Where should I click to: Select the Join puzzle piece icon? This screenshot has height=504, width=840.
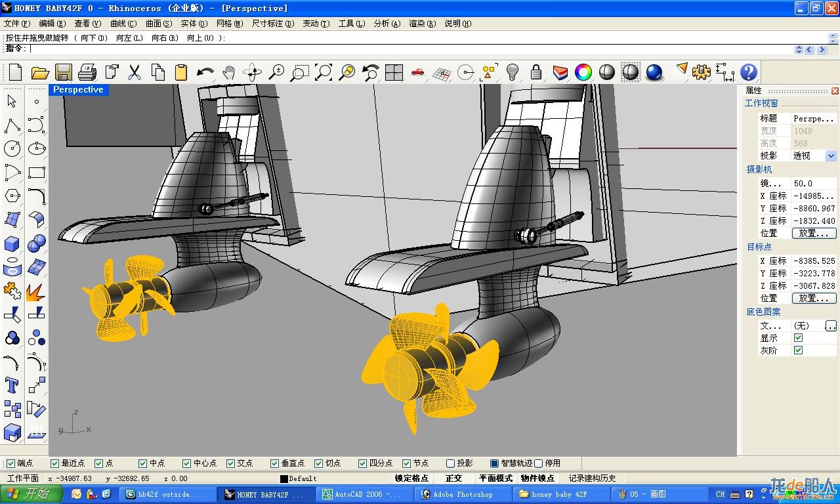coord(12,291)
